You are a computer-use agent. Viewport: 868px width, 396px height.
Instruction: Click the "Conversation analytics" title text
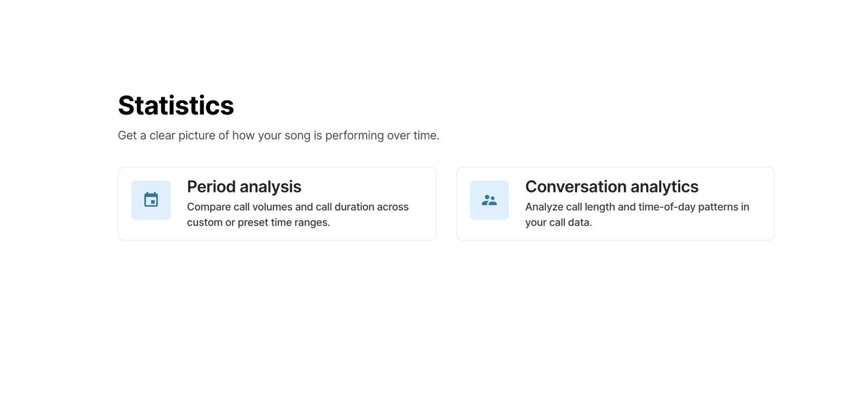[612, 187]
